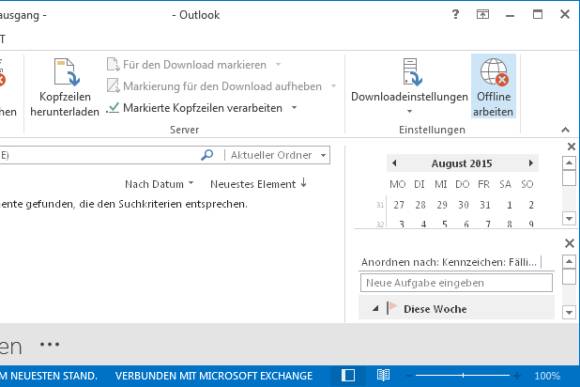Open more navigation options ellipsis
580x387 pixels.
pos(50,345)
